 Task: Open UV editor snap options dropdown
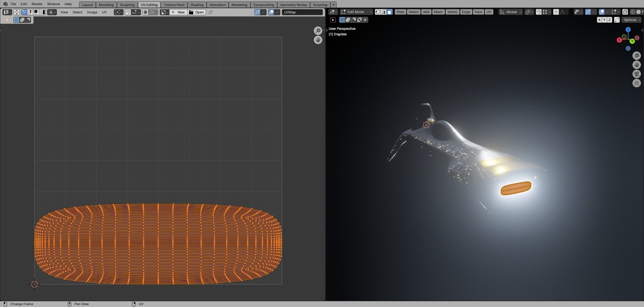click(136, 12)
